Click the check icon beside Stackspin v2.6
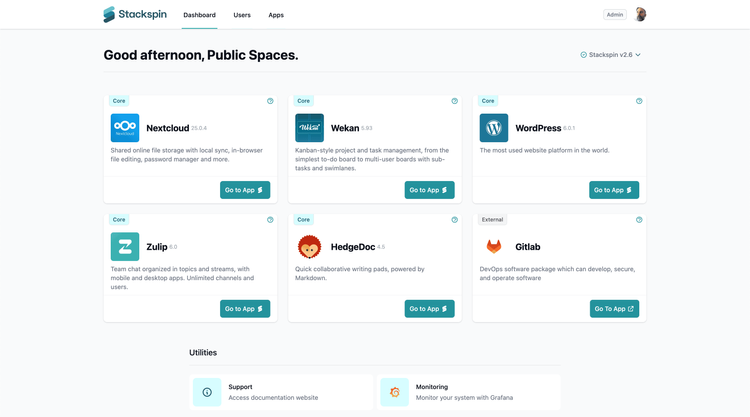 584,55
